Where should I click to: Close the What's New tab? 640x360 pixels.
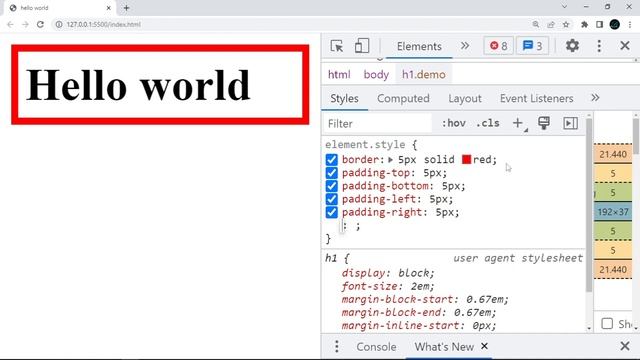coord(484,346)
